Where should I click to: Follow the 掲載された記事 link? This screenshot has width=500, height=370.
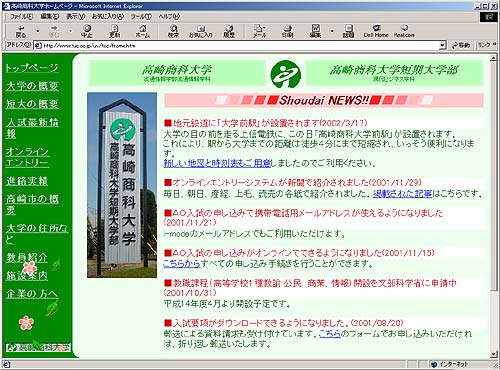coord(403,193)
